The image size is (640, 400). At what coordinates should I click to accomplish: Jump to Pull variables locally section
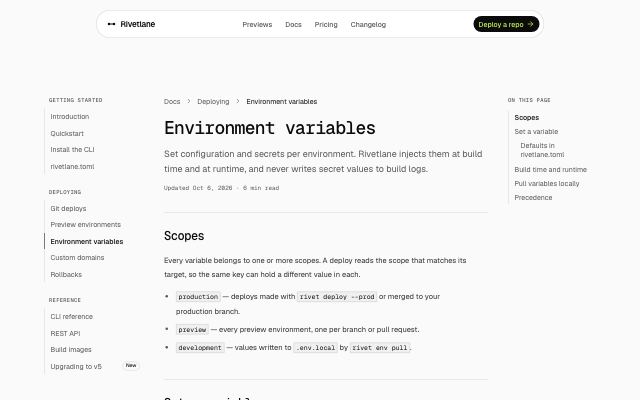547,184
